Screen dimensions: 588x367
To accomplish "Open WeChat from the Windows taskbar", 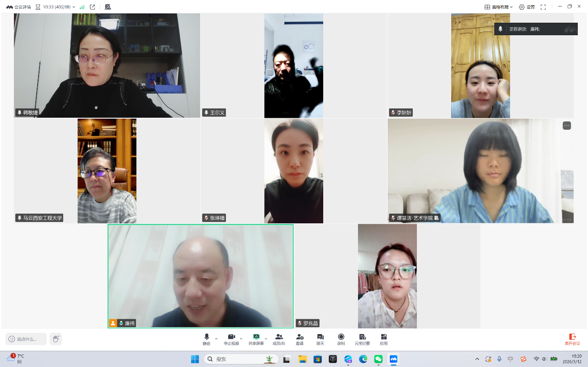I will (x=378, y=359).
